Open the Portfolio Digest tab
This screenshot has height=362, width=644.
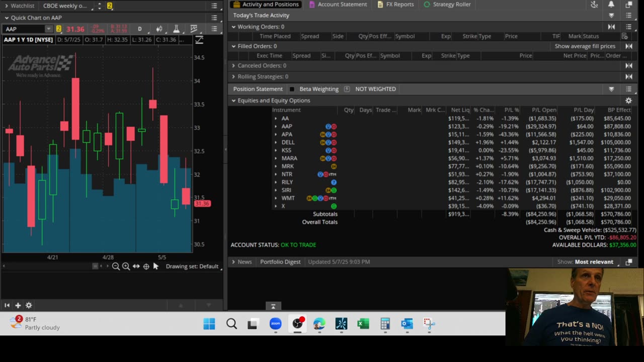[x=280, y=262]
